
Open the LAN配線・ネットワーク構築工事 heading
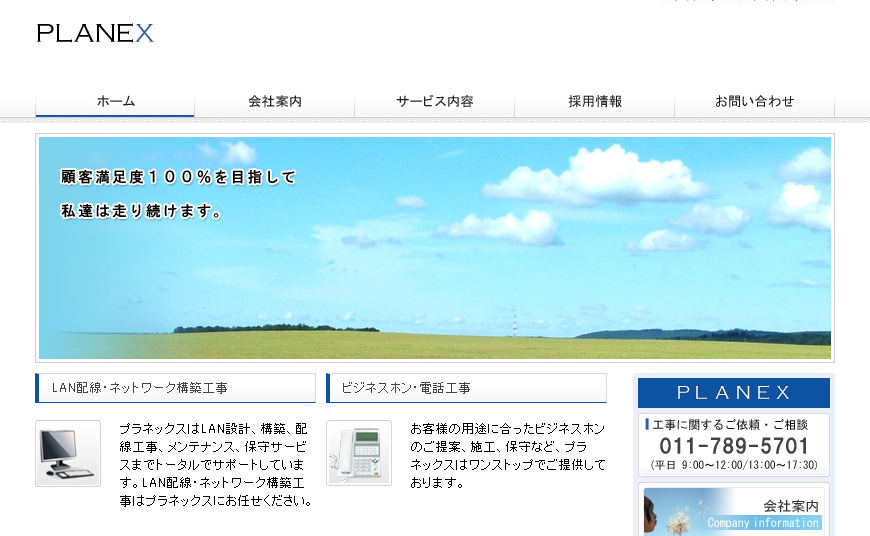tap(175, 388)
